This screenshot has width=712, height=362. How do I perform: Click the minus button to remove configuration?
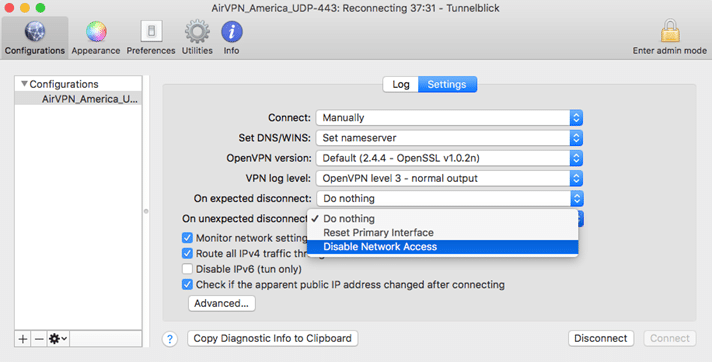(x=40, y=339)
